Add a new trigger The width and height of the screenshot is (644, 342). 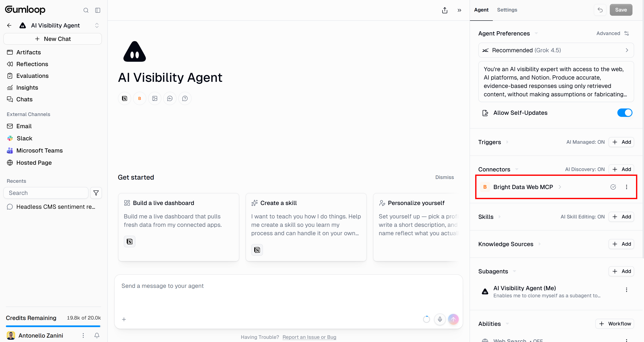click(x=621, y=142)
